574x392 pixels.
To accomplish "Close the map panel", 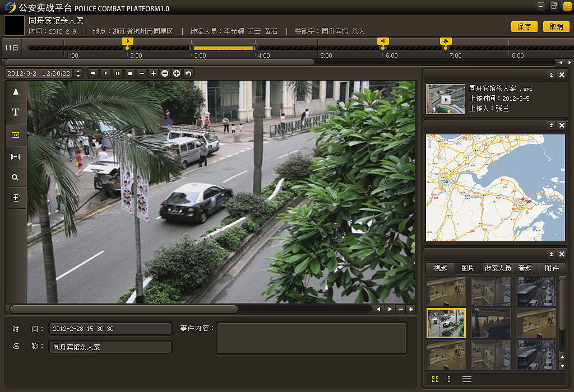I will tap(562, 125).
